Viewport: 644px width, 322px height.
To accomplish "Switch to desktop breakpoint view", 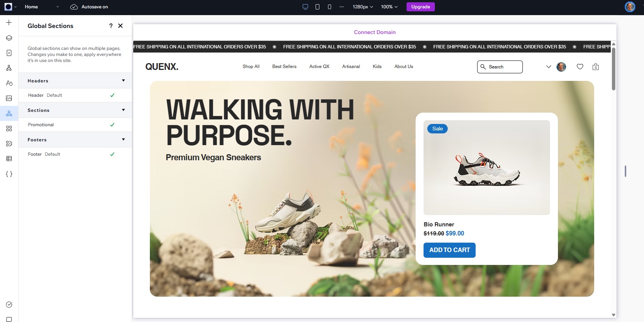I will tap(305, 7).
